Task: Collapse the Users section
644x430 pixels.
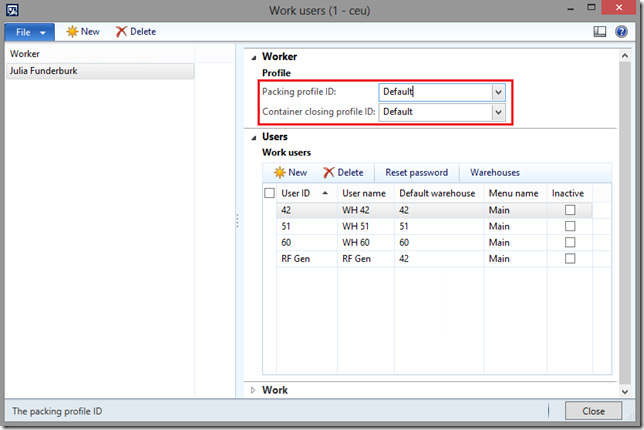Action: click(x=252, y=136)
